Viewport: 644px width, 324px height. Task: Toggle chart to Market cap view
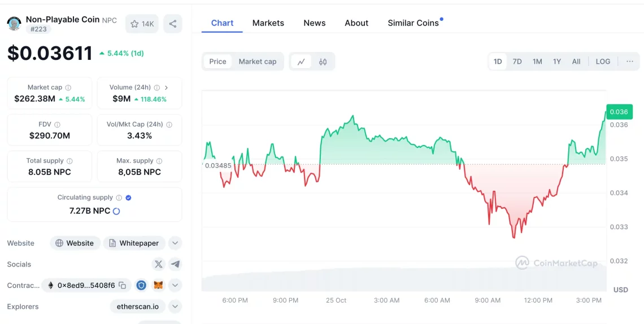(258, 62)
